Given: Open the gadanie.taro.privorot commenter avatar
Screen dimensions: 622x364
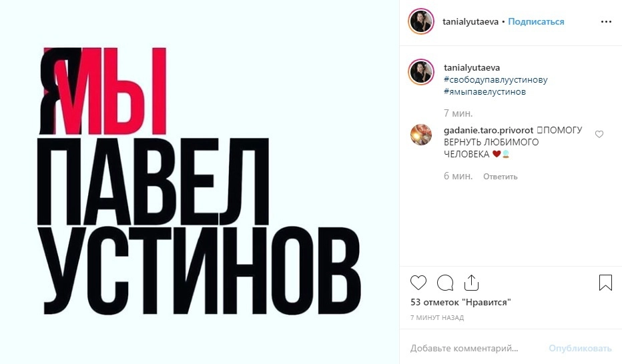Looking at the screenshot, I should pos(421,135).
